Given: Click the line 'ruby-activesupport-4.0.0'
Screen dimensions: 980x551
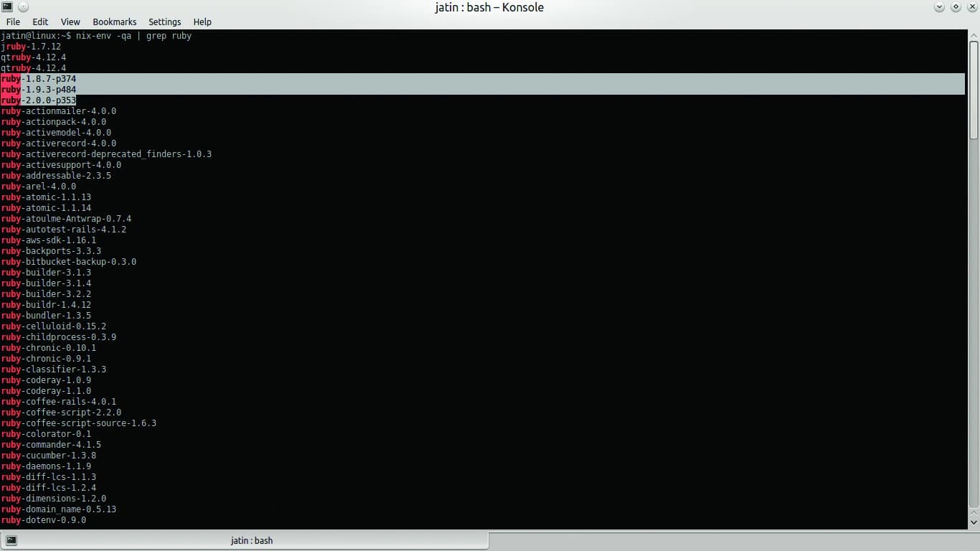Looking at the screenshot, I should click(61, 165).
